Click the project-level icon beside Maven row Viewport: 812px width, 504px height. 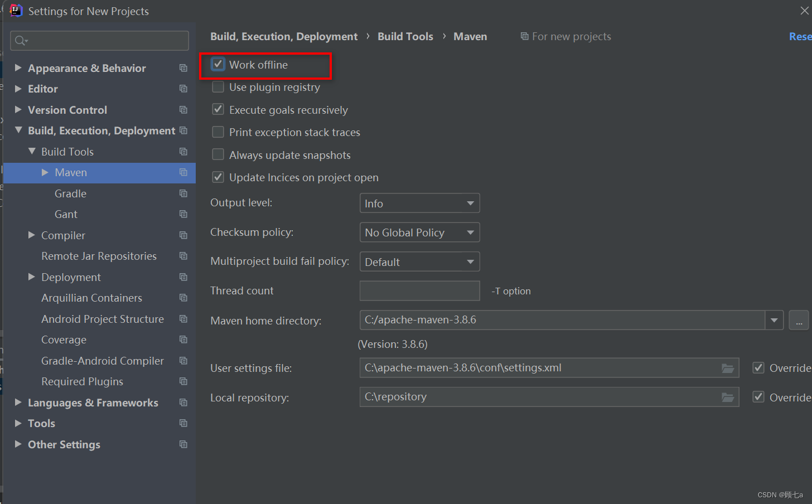point(183,172)
